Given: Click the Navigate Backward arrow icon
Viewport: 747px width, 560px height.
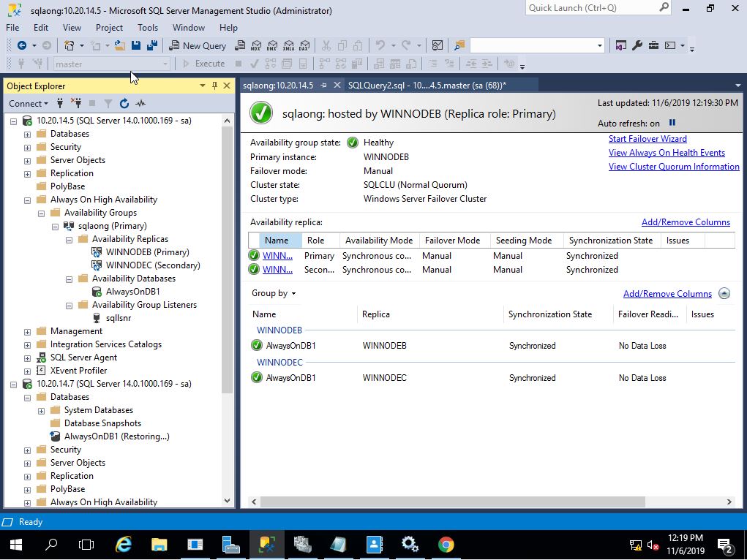Looking at the screenshot, I should [22, 45].
